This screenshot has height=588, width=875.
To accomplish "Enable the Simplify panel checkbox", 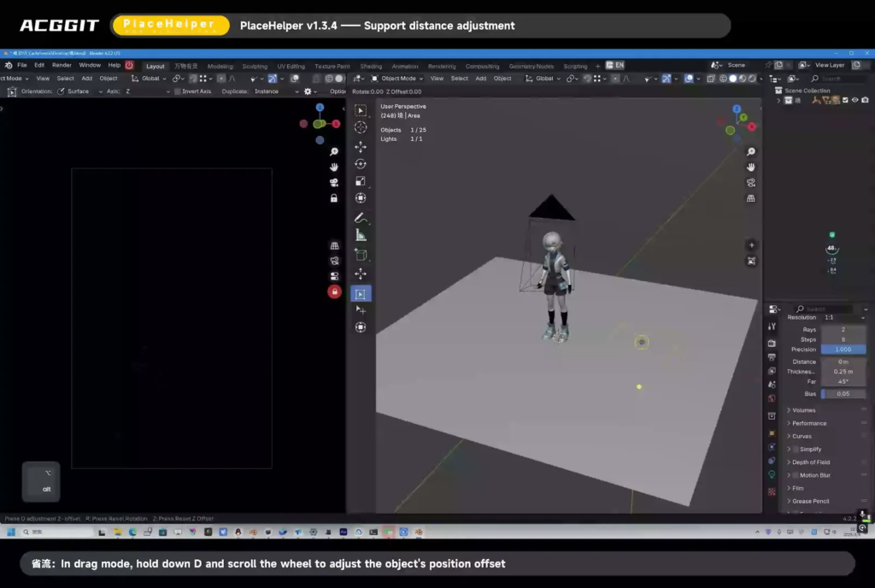I will (796, 449).
